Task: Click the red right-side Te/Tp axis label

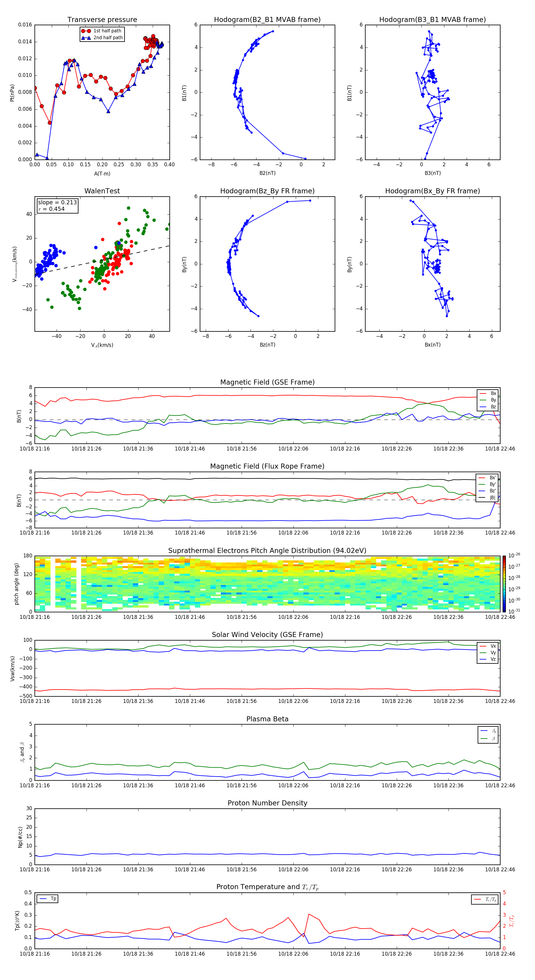Action: click(x=512, y=921)
